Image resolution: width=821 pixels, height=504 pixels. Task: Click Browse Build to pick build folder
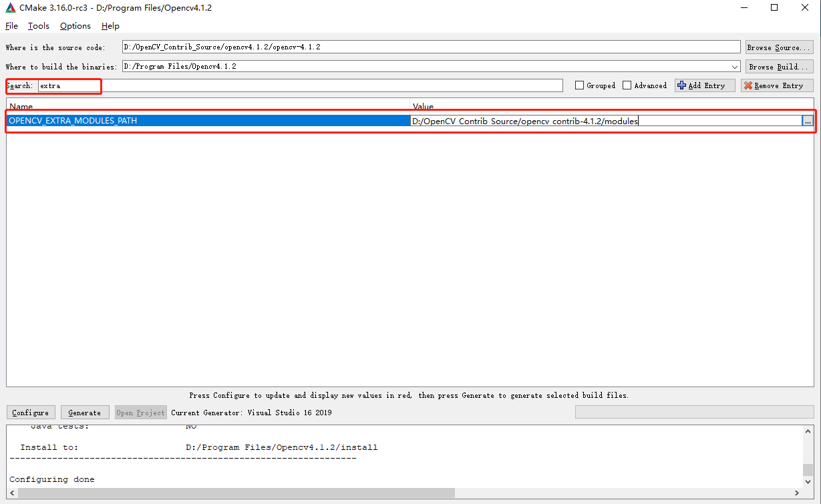coord(779,66)
